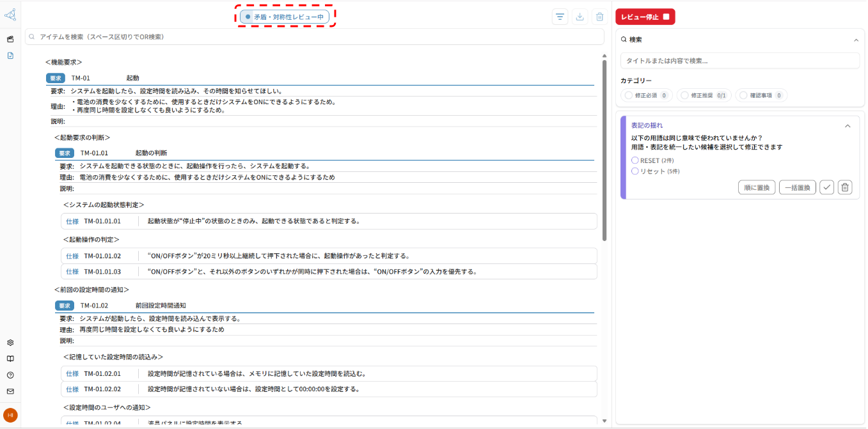Click the checkmark icon on 表記の揺れ card
Viewport: 868px width, 429px height.
tap(827, 187)
